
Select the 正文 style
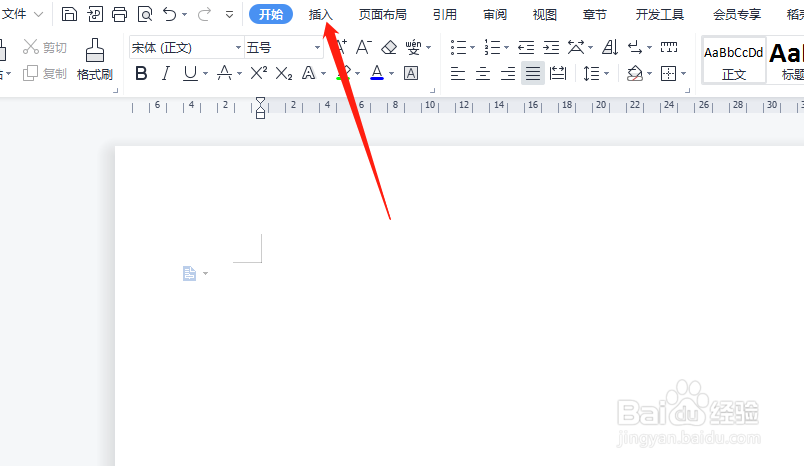coord(734,60)
